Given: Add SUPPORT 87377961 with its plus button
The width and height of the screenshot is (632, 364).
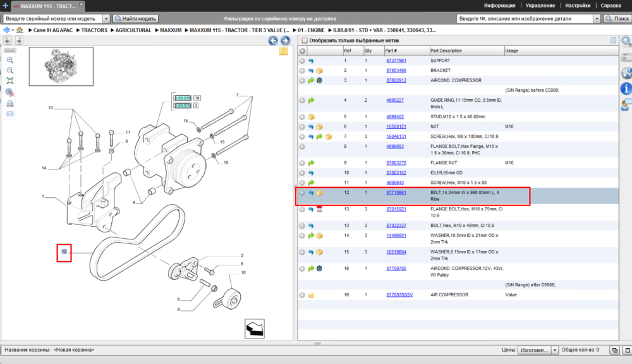Looking at the screenshot, I should click(302, 61).
